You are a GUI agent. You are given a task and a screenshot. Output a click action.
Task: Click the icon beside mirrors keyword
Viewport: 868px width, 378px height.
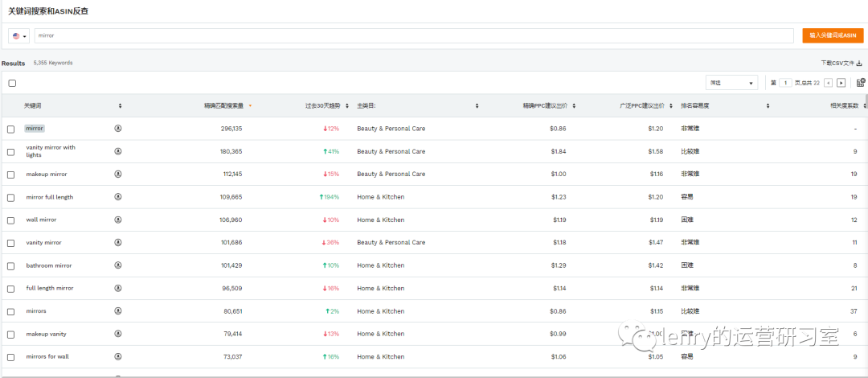coord(118,311)
